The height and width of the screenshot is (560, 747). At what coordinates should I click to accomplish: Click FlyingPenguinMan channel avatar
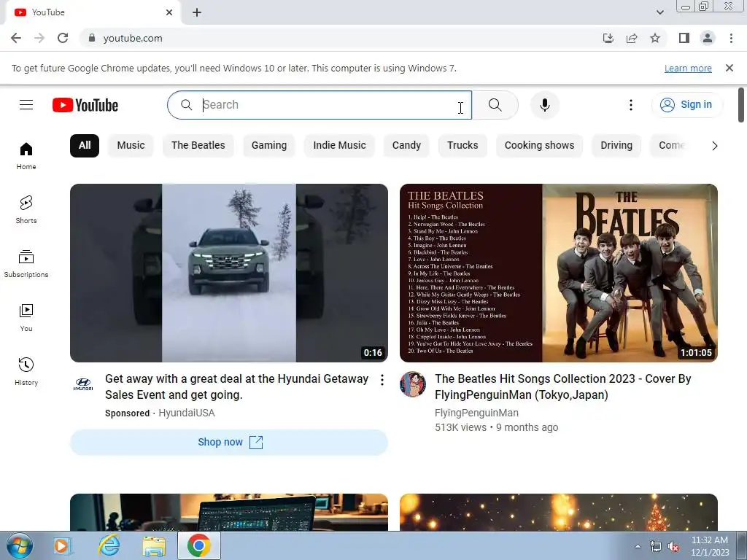(413, 384)
